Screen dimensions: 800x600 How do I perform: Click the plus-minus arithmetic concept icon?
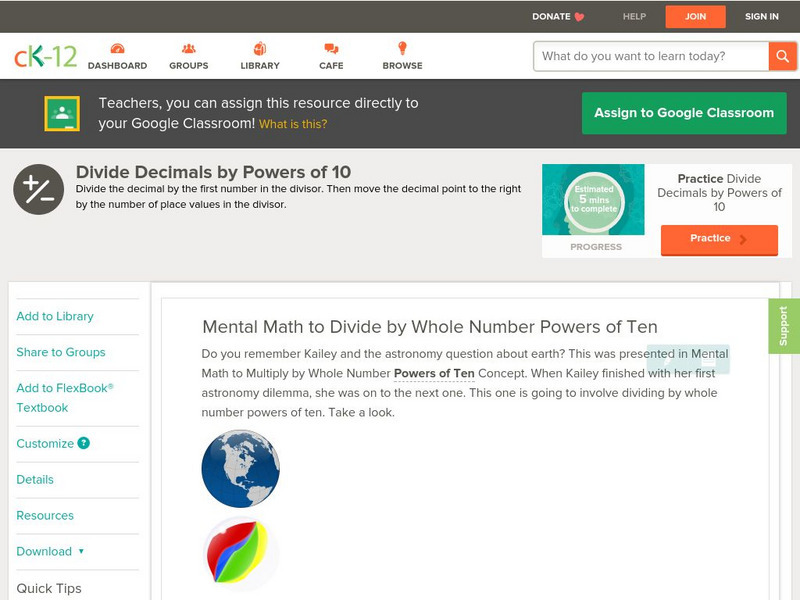pos(39,189)
